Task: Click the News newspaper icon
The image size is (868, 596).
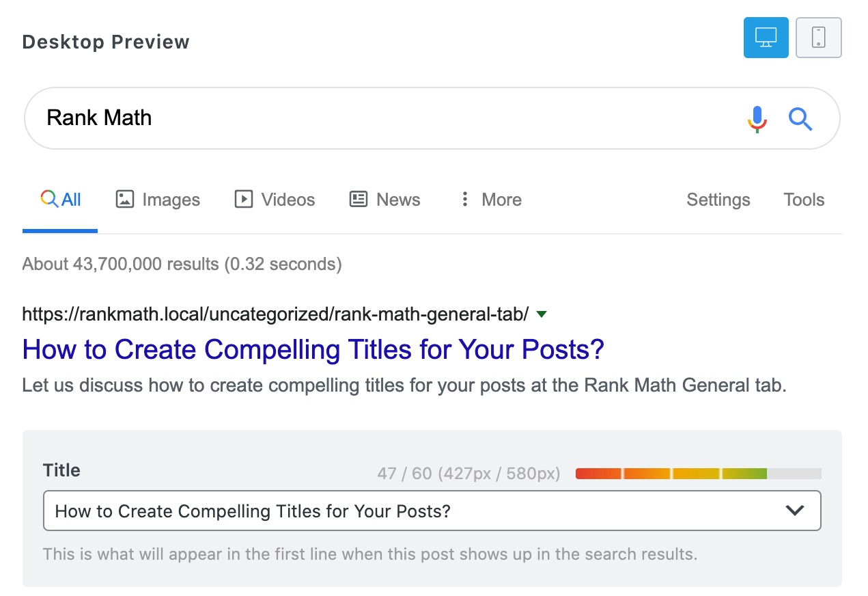Action: click(359, 200)
